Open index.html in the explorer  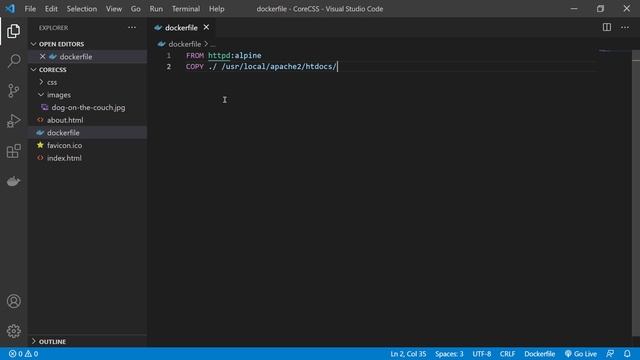click(64, 158)
